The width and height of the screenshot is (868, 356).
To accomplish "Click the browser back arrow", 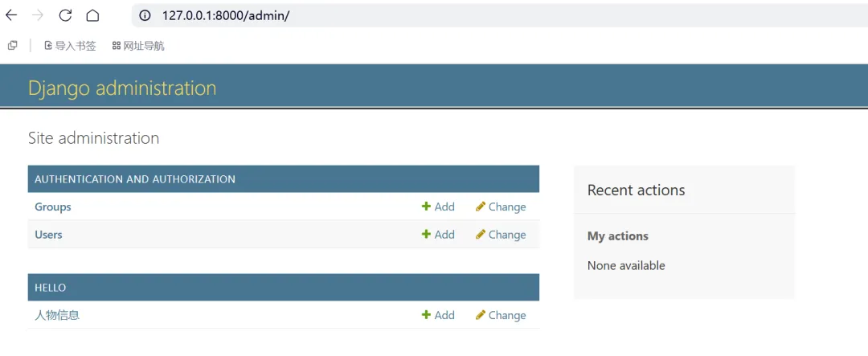I will (x=11, y=15).
